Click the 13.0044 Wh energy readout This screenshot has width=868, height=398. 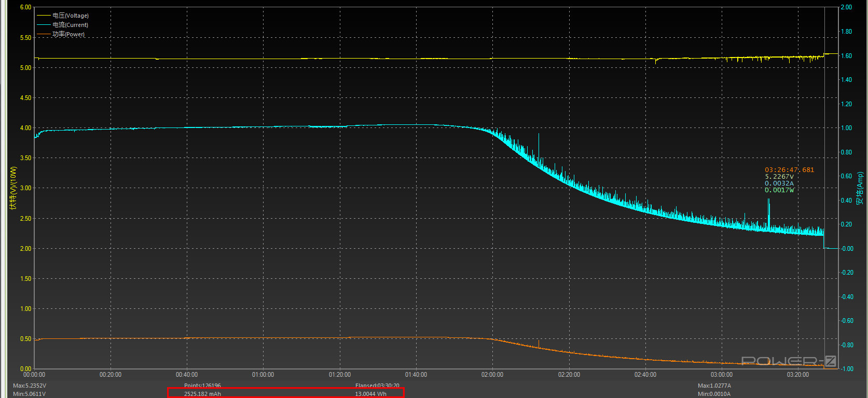[370, 394]
